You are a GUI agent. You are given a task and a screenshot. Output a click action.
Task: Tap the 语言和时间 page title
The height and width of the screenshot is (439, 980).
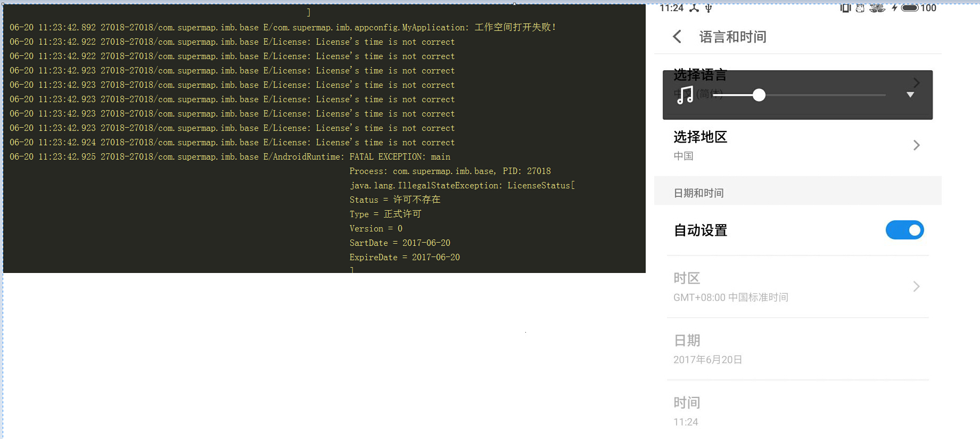(732, 37)
